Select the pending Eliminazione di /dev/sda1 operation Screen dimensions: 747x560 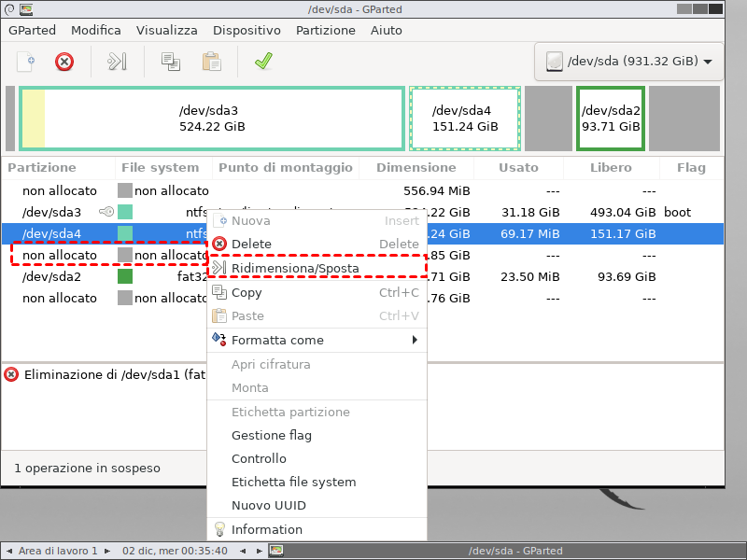(x=114, y=375)
